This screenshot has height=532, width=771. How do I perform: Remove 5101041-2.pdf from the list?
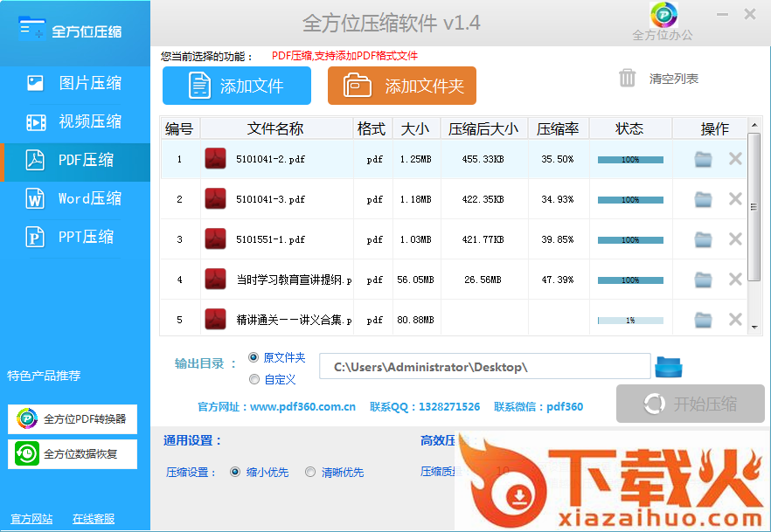click(735, 159)
